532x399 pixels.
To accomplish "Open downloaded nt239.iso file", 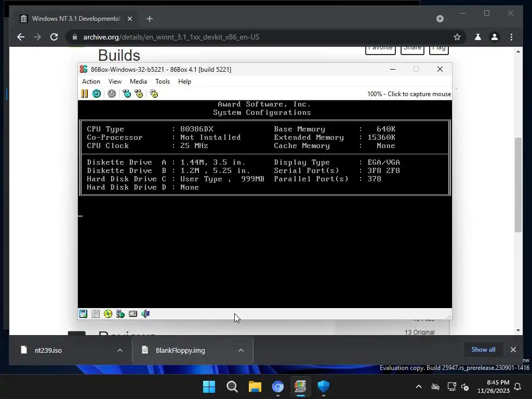I will [x=48, y=350].
